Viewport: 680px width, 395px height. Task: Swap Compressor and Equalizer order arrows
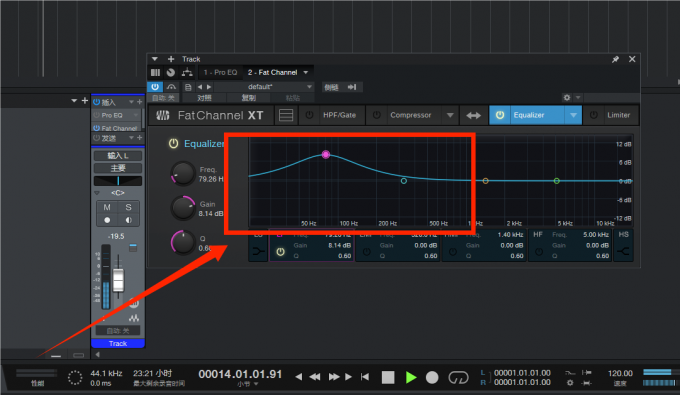(x=473, y=115)
